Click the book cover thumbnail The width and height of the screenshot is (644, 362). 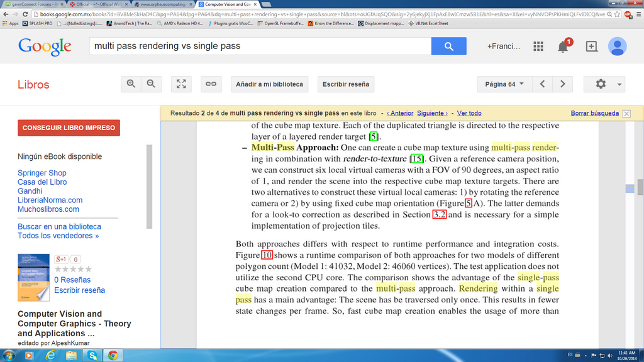coord(34,277)
